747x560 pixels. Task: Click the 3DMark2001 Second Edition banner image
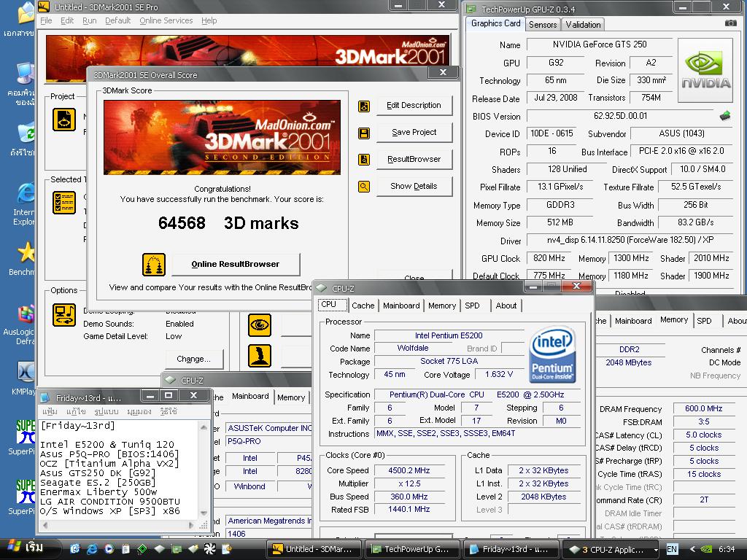click(x=222, y=138)
